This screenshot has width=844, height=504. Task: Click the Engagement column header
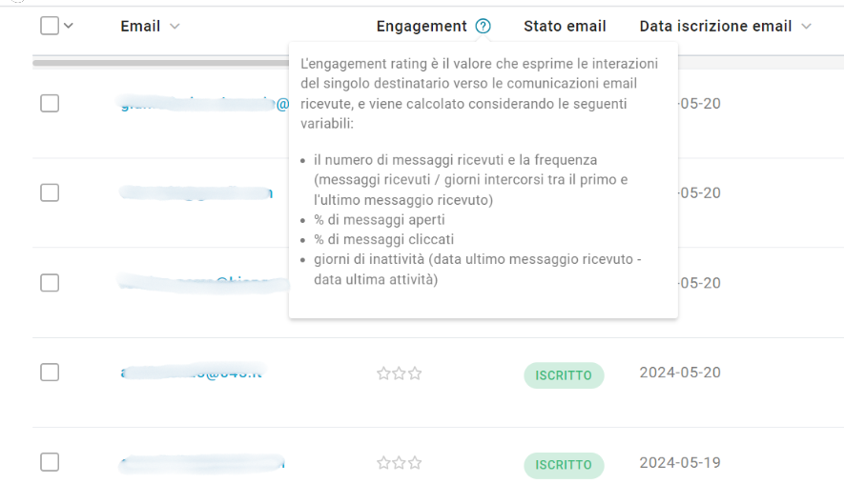pos(422,27)
